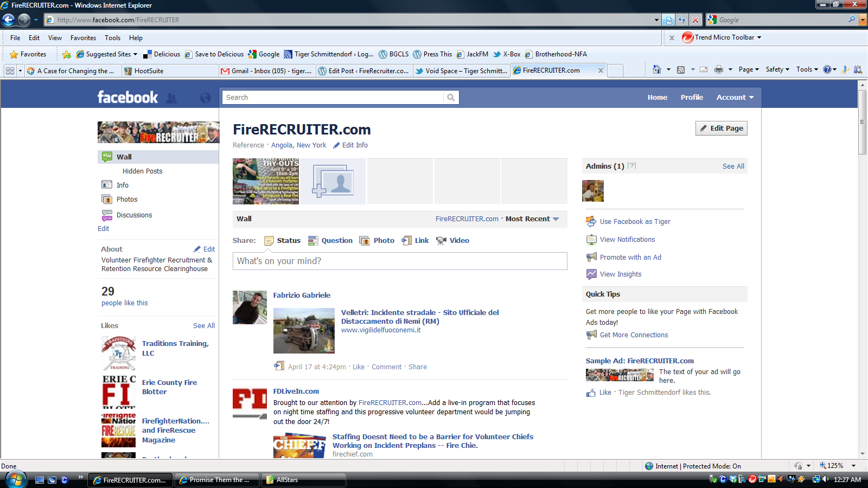Click the Facebook search magnifier button
The width and height of the screenshot is (868, 488).
pyautogui.click(x=451, y=98)
